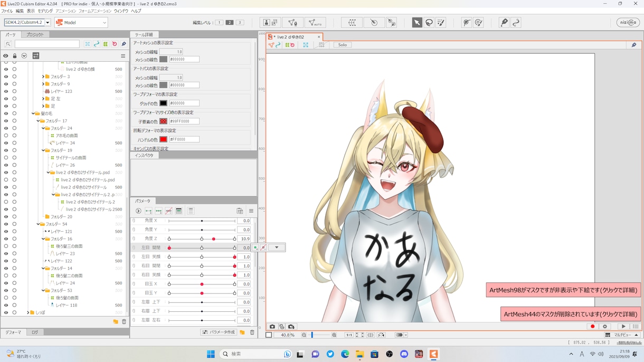
Task: Reset zoom with 1:1 button
Action: point(349,335)
